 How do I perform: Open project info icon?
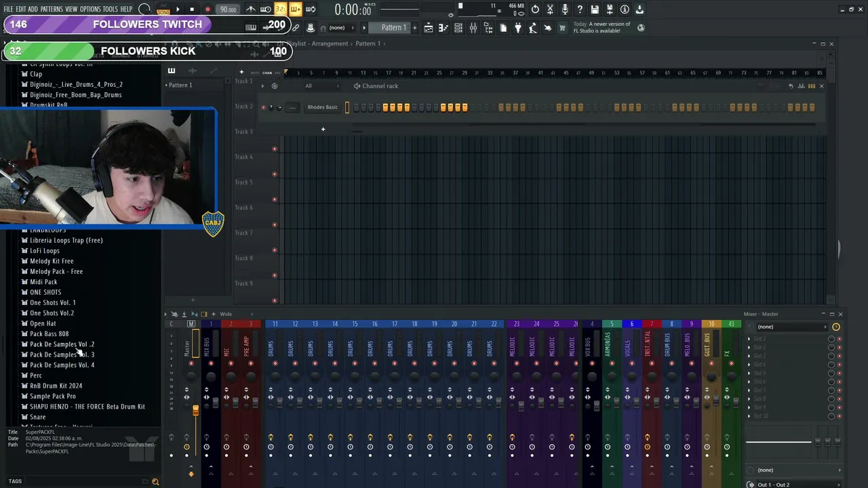pos(625,9)
